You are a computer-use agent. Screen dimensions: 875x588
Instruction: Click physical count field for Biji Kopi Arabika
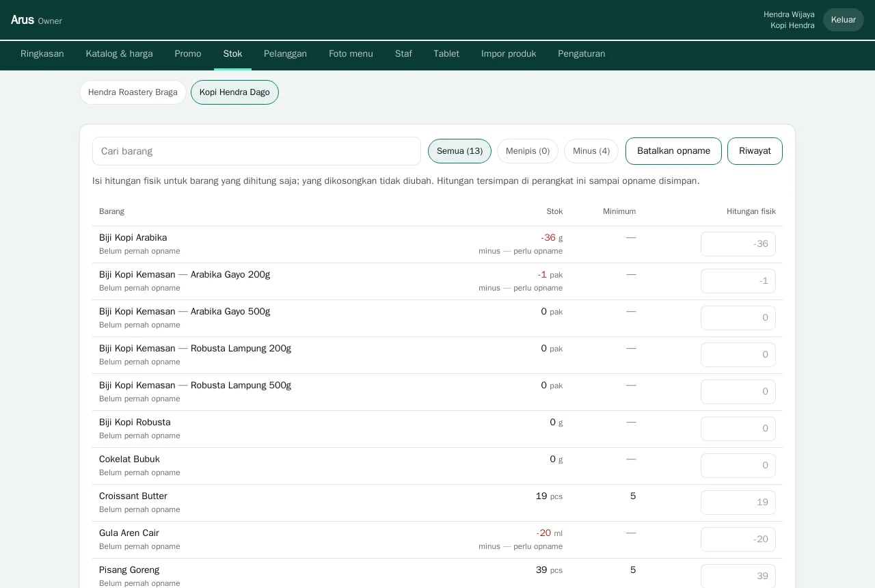738,244
